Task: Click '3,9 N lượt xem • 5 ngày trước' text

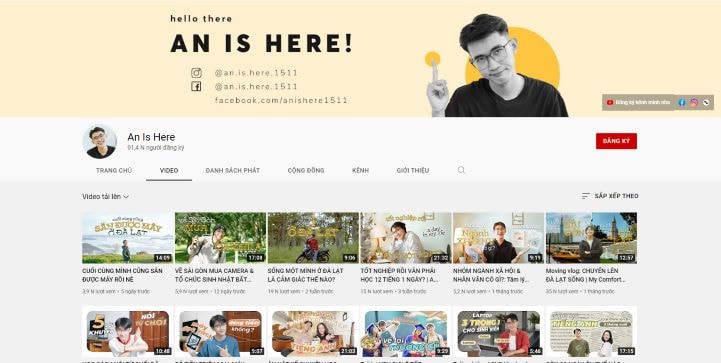Action: click(116, 292)
